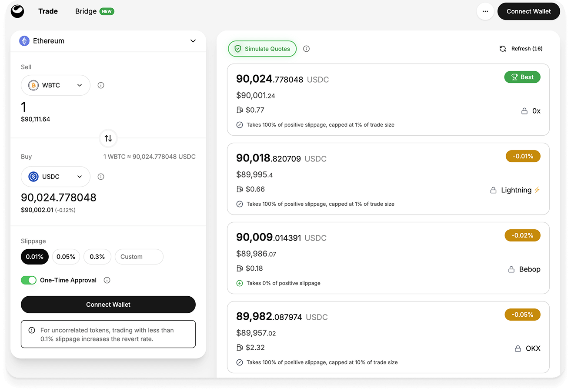The width and height of the screenshot is (571, 392).
Task: Toggle the Simulate Quotes button
Action: (x=262, y=49)
